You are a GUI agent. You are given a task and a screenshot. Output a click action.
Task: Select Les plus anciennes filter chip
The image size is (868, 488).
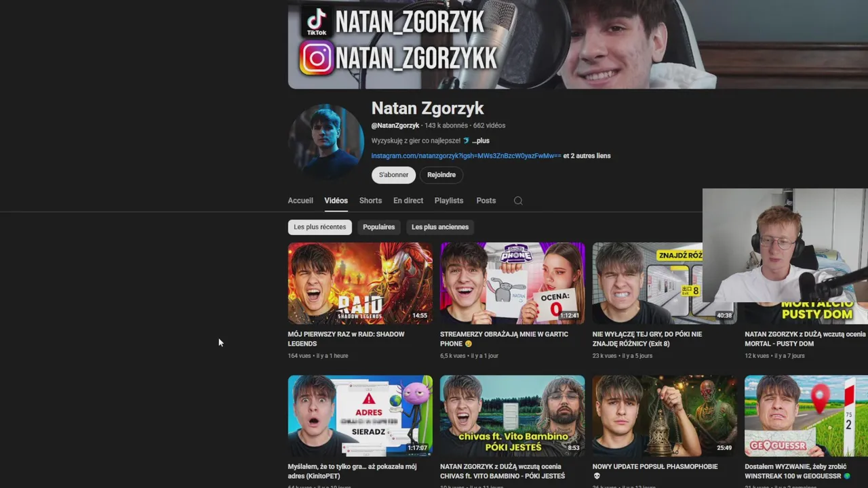click(x=440, y=227)
